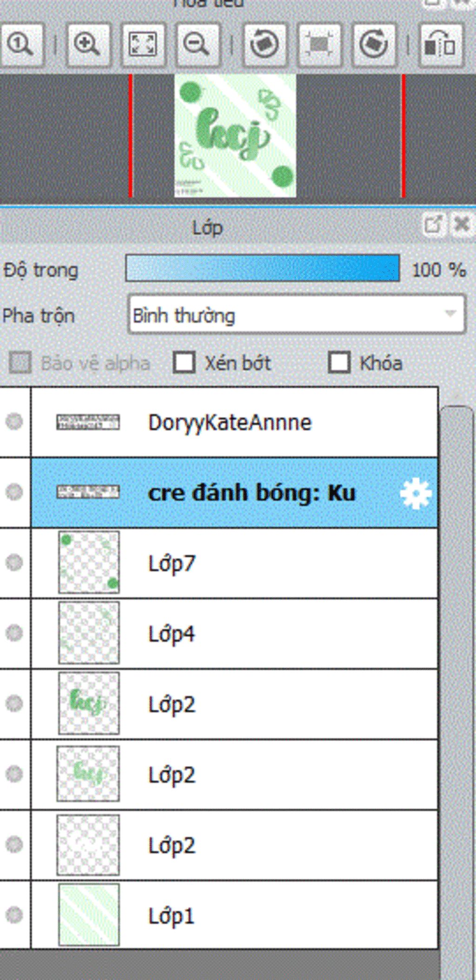476x980 pixels.
Task: Select the Lớp1 background layer
Action: tap(234, 914)
